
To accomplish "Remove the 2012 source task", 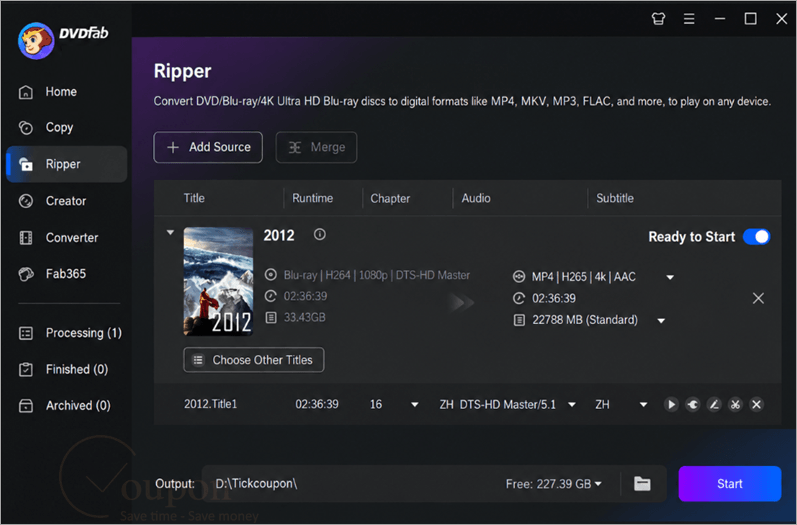I will coord(758,298).
